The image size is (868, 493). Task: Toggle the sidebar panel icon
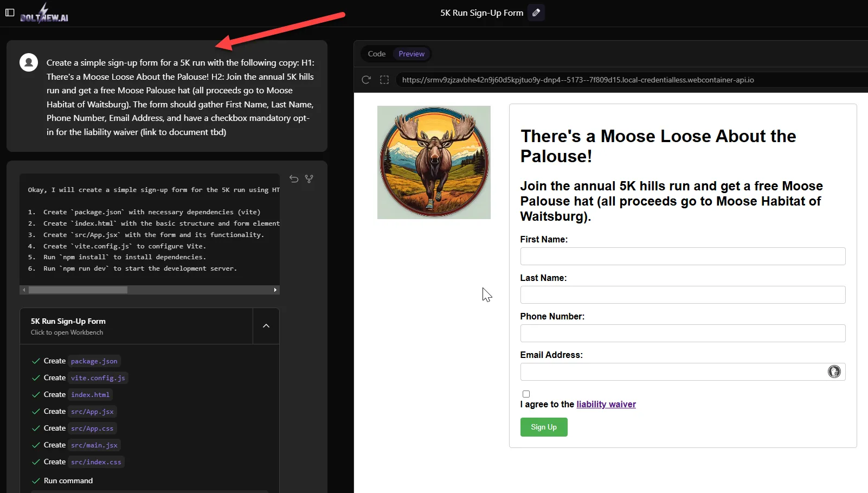point(10,12)
